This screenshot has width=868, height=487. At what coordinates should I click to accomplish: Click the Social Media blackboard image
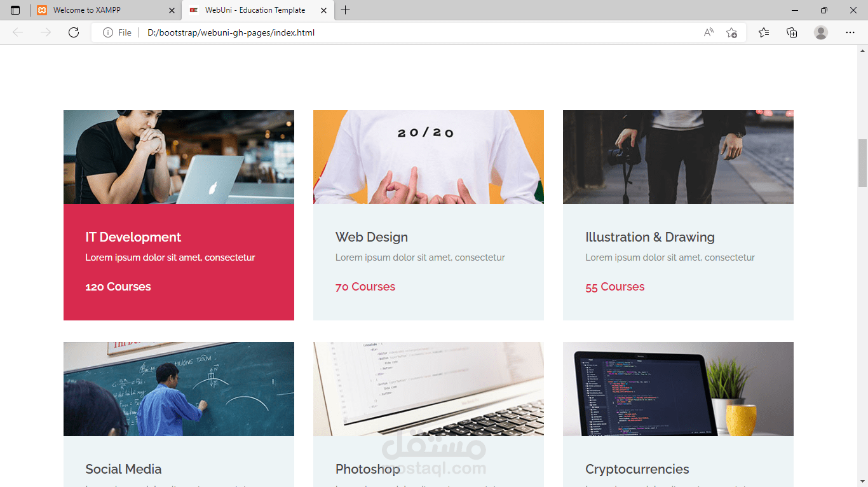[x=179, y=389]
